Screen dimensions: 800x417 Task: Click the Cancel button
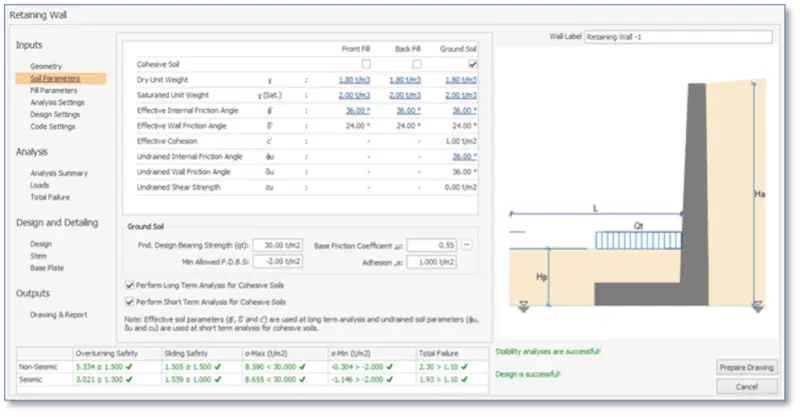tap(746, 386)
